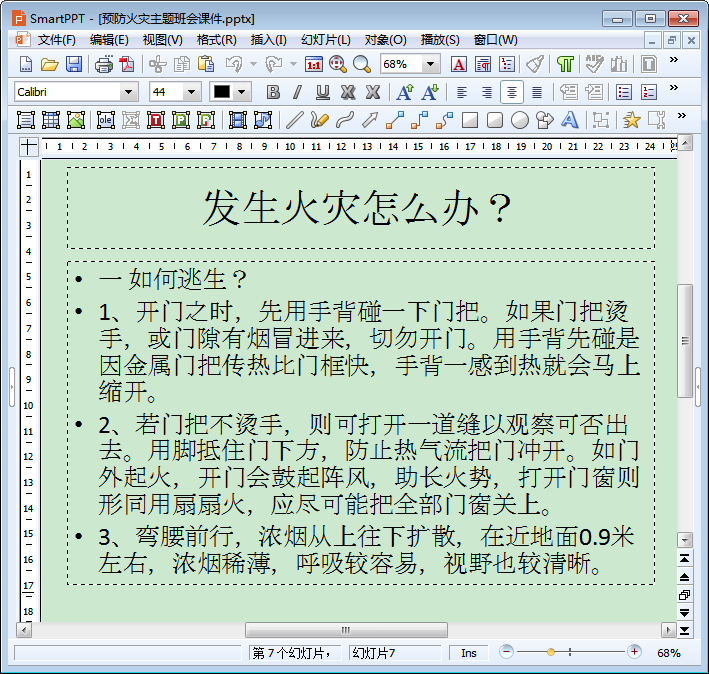
Task: Set zoom to actual size with 1:1 icon
Action: pos(313,64)
